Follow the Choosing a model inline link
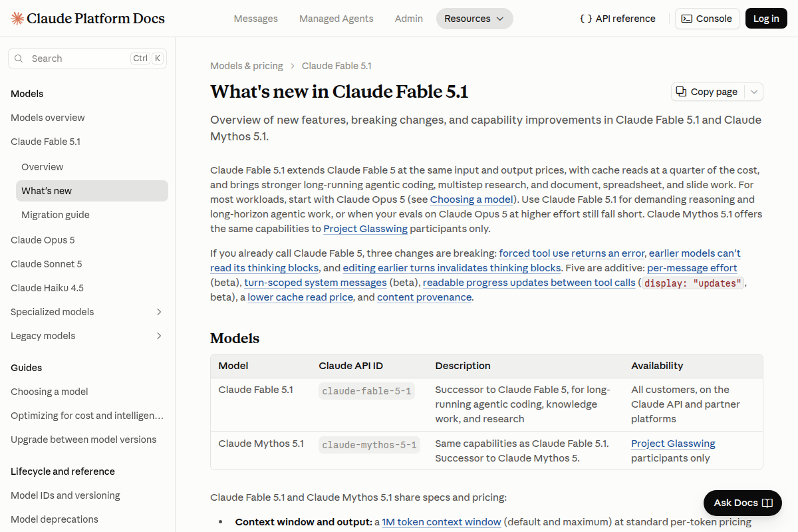 tap(471, 199)
